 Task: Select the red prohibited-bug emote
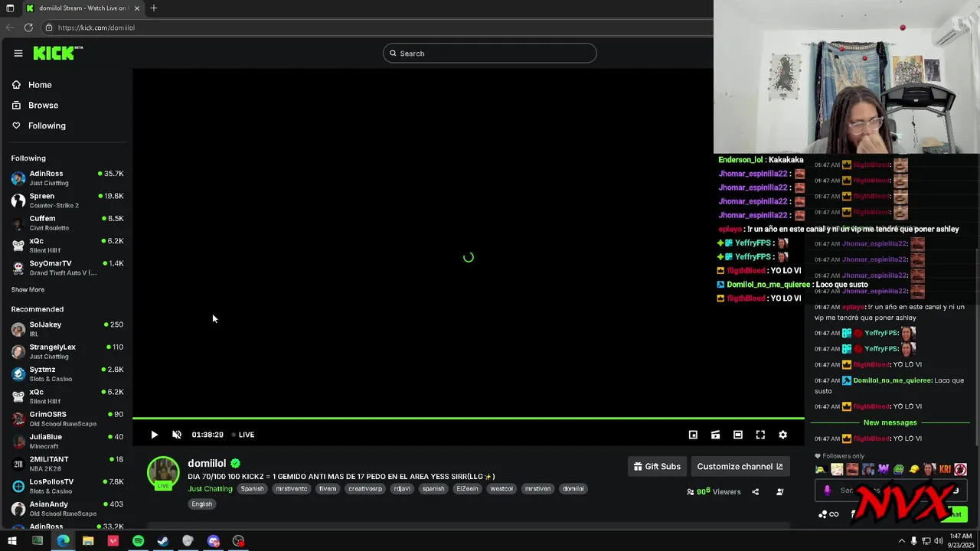tap(961, 469)
